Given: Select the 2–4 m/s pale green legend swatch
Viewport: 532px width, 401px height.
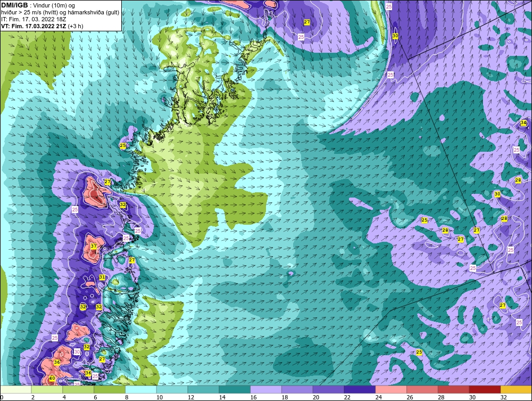Looking at the screenshot, I should click(x=47, y=389).
